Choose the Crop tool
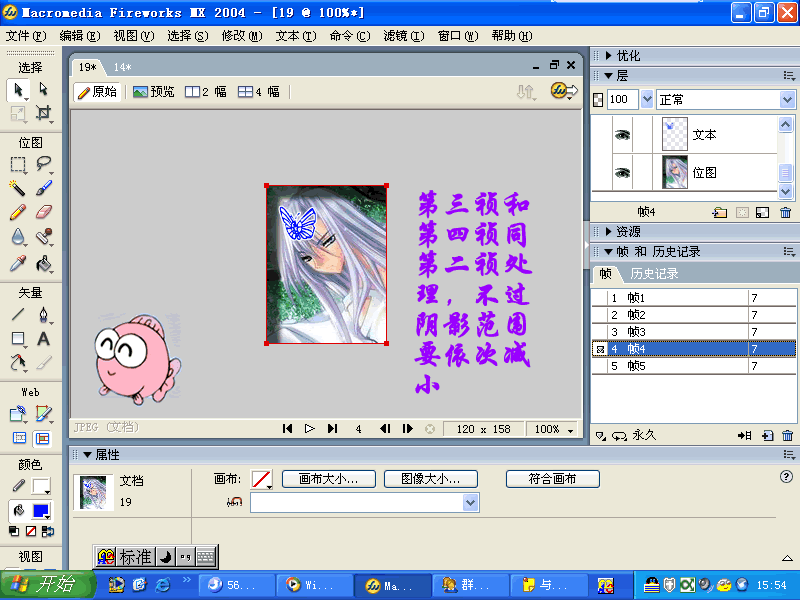The height and width of the screenshot is (600, 800). pyautogui.click(x=44, y=113)
